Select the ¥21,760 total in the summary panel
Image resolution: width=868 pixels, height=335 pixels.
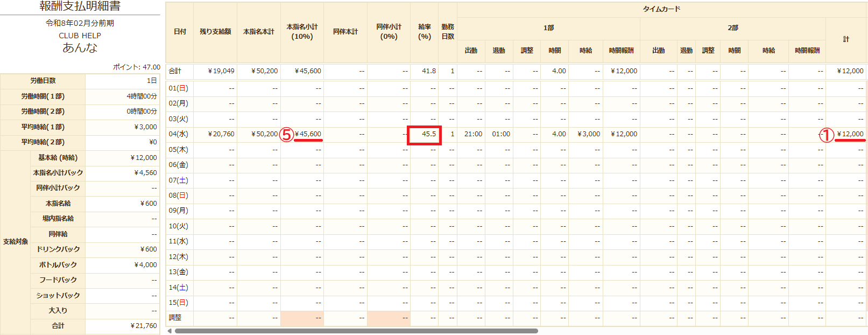click(x=144, y=326)
